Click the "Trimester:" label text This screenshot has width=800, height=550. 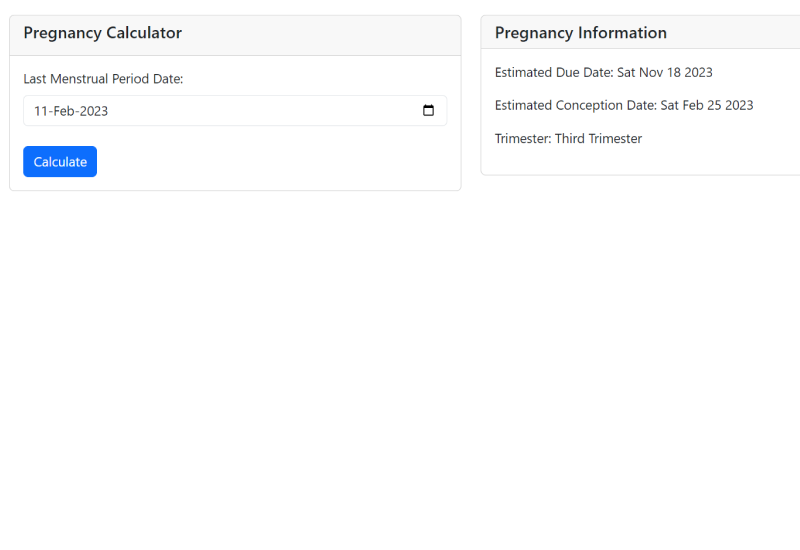(523, 139)
